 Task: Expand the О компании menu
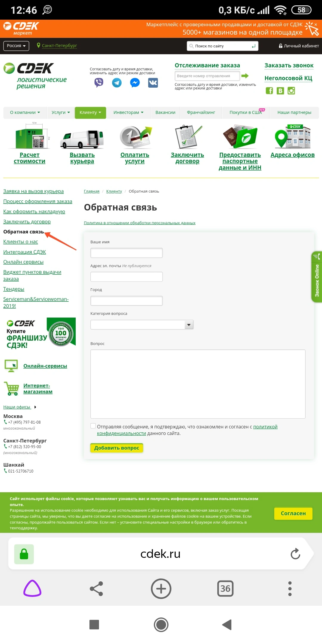point(25,112)
